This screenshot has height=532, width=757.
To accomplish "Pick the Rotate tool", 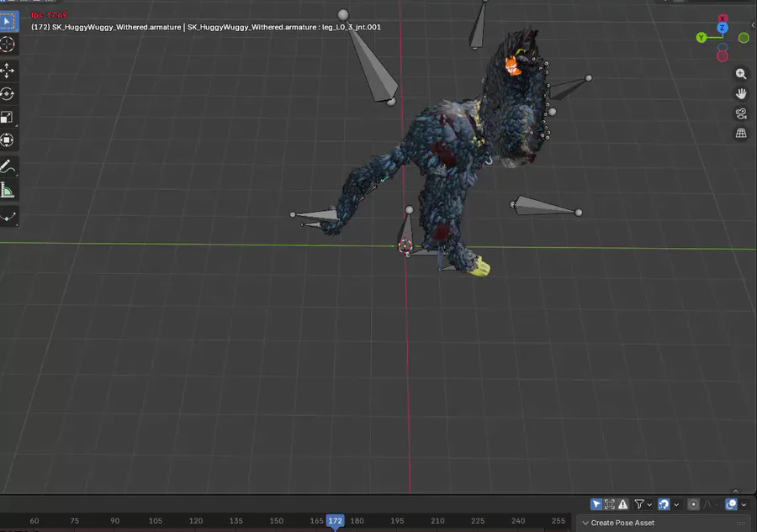I will click(8, 94).
